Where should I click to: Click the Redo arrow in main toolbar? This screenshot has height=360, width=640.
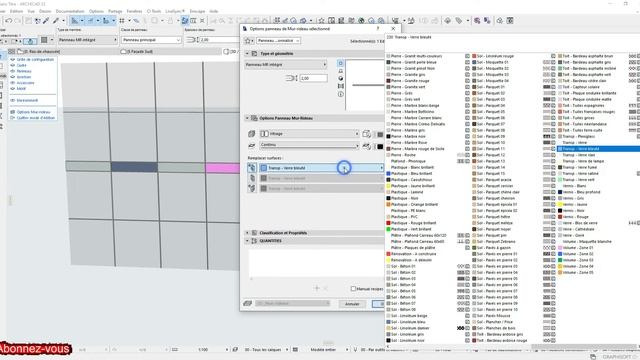click(18, 20)
